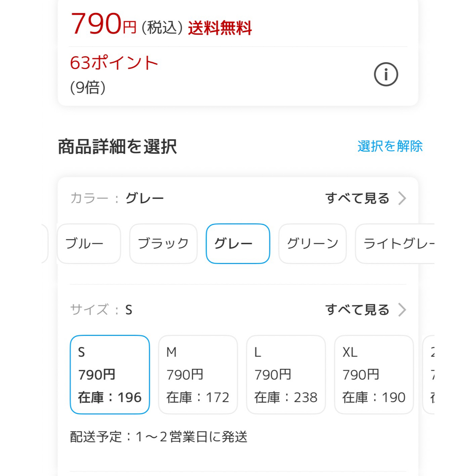Screen dimensions: 476x476
Task: Open the points info icon
Action: 386,74
